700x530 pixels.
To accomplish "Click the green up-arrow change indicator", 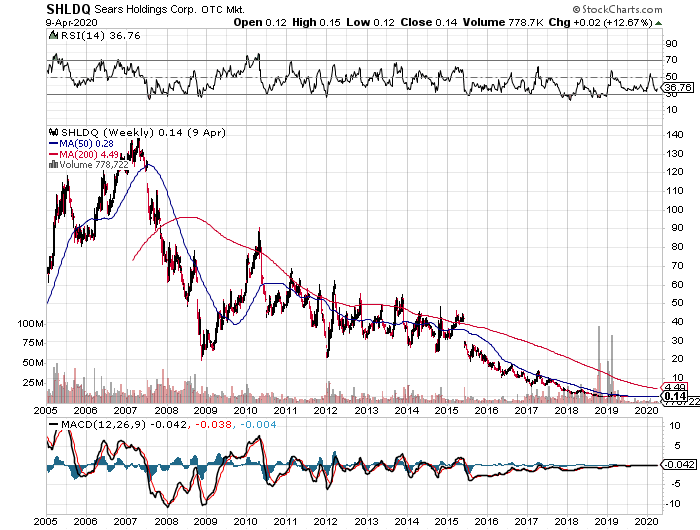I will 658,23.
